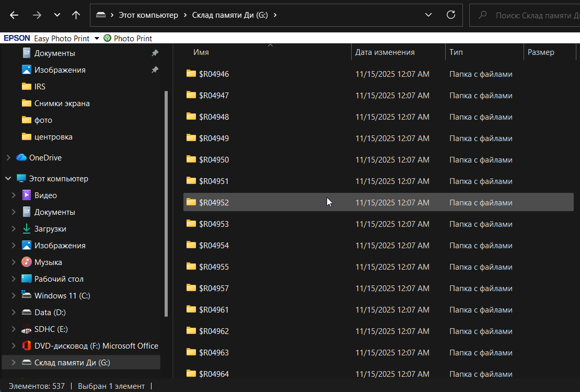580x392 pixels.
Task: Click the drive icon in address bar
Action: point(101,15)
